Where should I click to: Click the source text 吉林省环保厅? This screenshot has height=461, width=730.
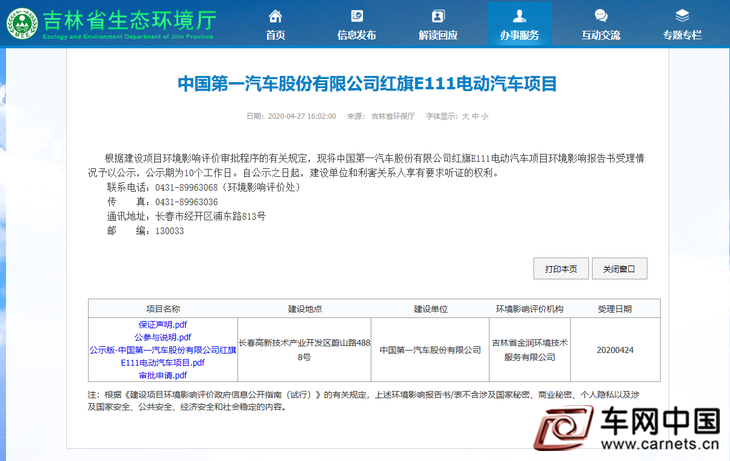(392, 116)
